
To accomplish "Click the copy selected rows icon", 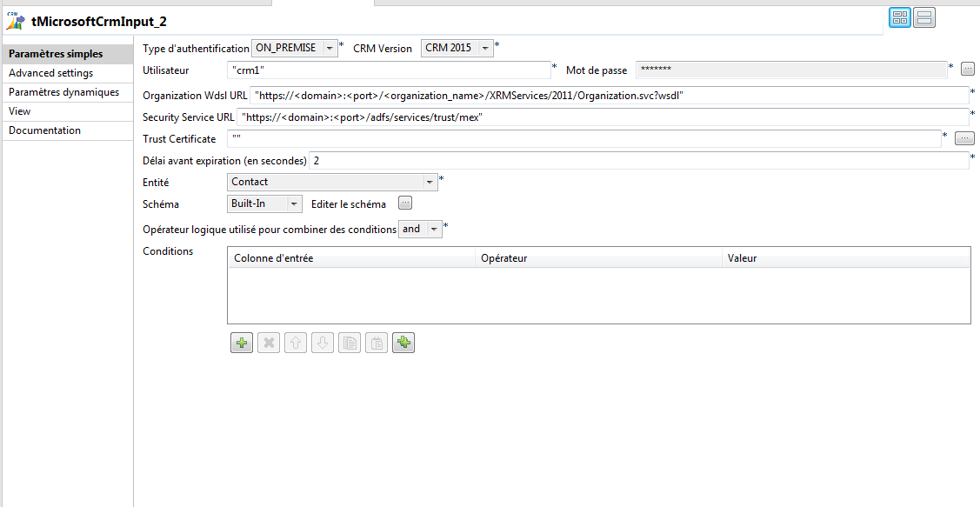I will [x=350, y=343].
